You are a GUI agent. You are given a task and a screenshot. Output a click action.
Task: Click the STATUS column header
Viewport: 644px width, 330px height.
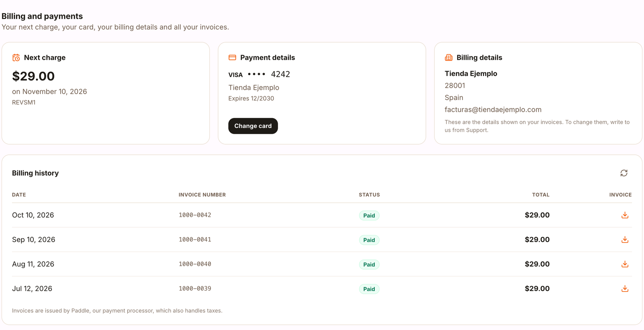(369, 195)
